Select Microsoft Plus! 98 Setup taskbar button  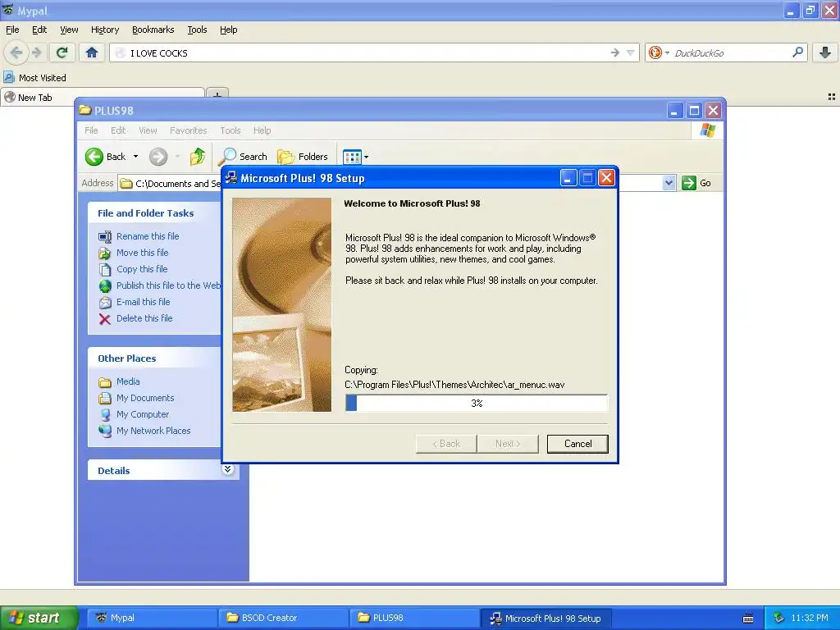click(546, 619)
